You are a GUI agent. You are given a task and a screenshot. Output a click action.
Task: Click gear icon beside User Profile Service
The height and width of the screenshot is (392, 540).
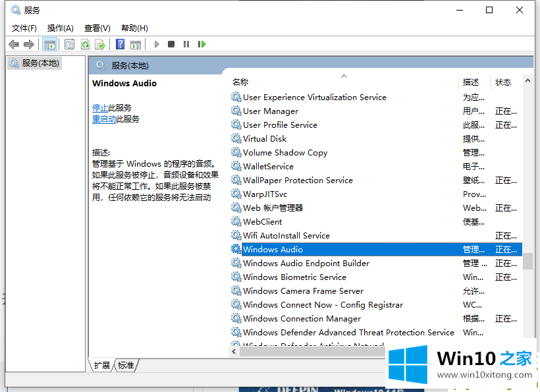point(236,125)
